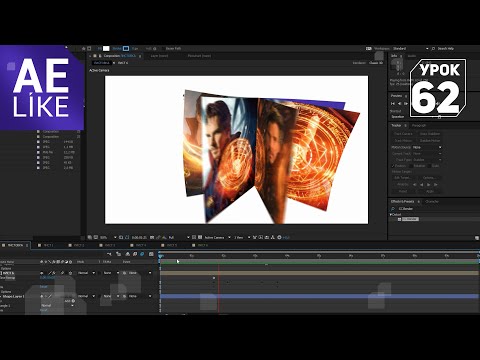
Task: Click the Track Camera button
Action: [403, 134]
